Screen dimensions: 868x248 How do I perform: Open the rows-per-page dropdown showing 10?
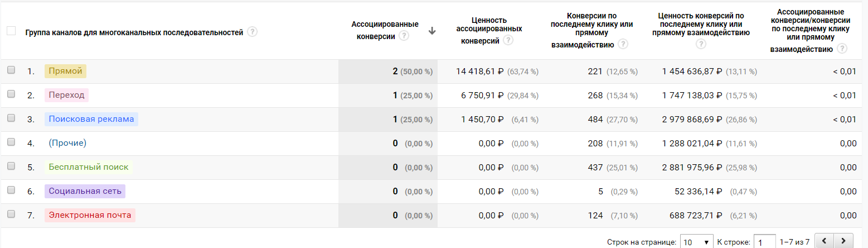tap(697, 242)
